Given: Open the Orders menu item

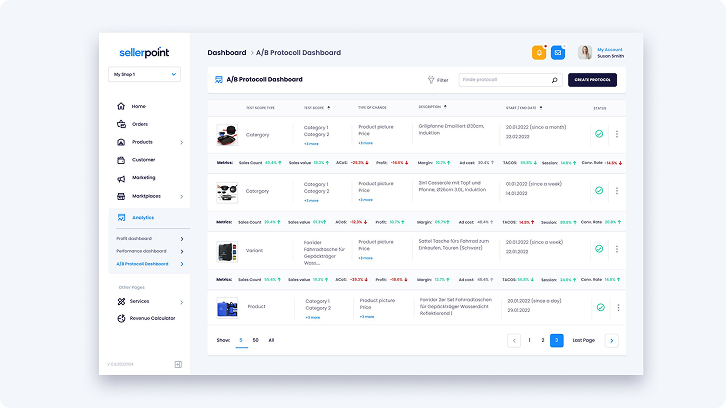Looking at the screenshot, I should point(140,124).
